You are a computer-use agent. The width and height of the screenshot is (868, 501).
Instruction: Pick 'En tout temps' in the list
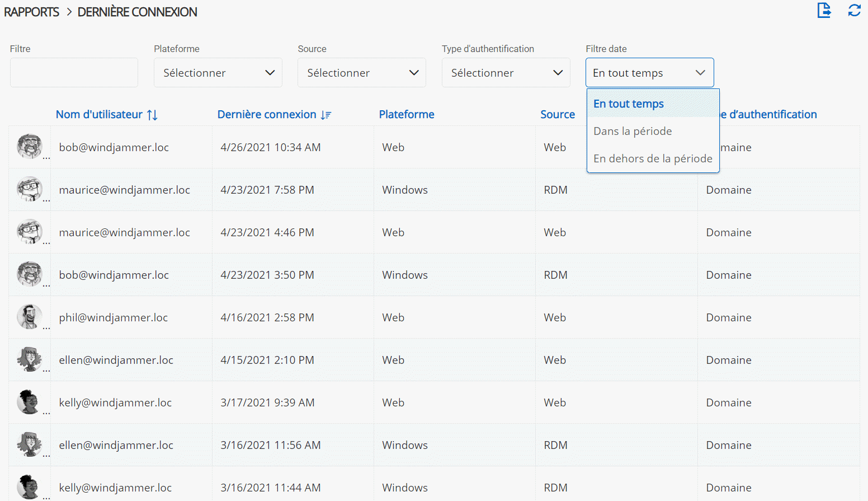[629, 104]
